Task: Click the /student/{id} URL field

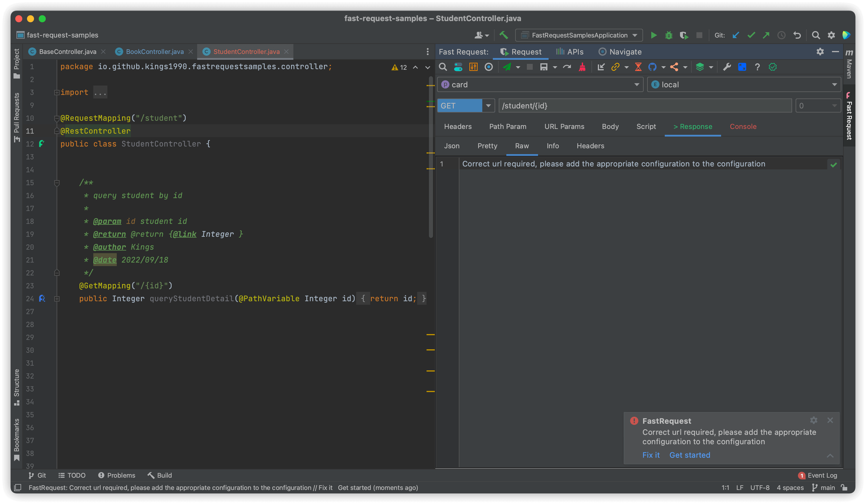Action: pyautogui.click(x=645, y=106)
